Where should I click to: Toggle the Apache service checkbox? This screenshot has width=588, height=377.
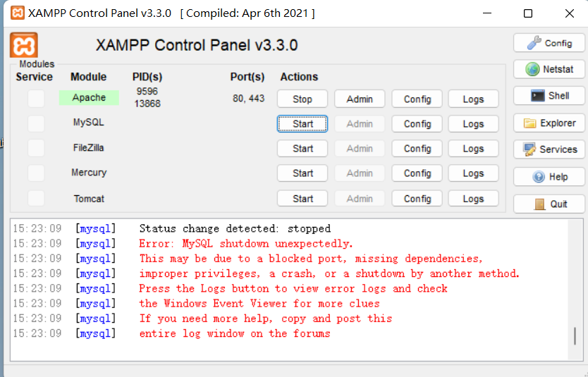coord(37,99)
